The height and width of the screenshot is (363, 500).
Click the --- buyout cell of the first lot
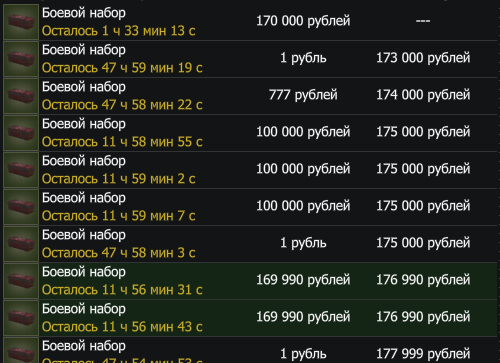coord(423,21)
